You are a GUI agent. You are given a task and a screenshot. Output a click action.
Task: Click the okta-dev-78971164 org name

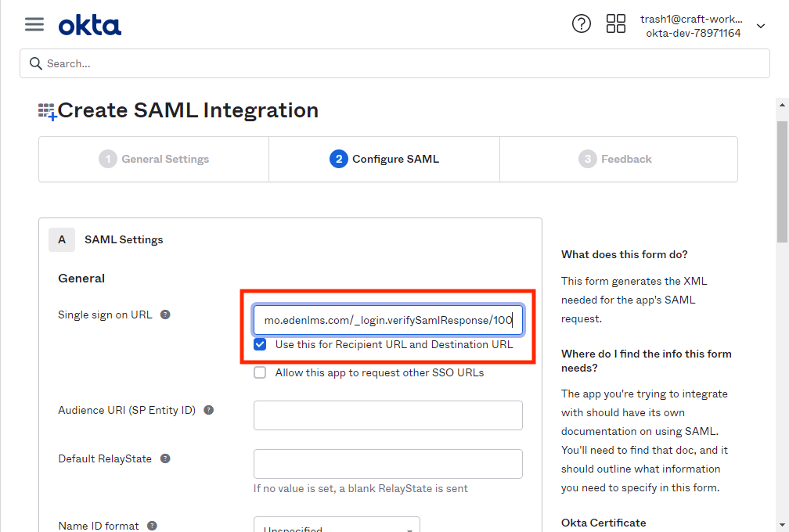click(694, 33)
